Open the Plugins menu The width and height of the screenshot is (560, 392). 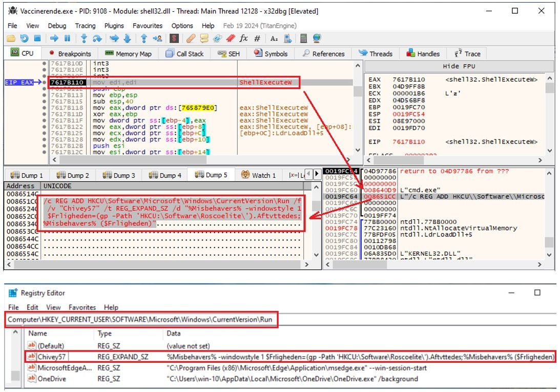[114, 26]
